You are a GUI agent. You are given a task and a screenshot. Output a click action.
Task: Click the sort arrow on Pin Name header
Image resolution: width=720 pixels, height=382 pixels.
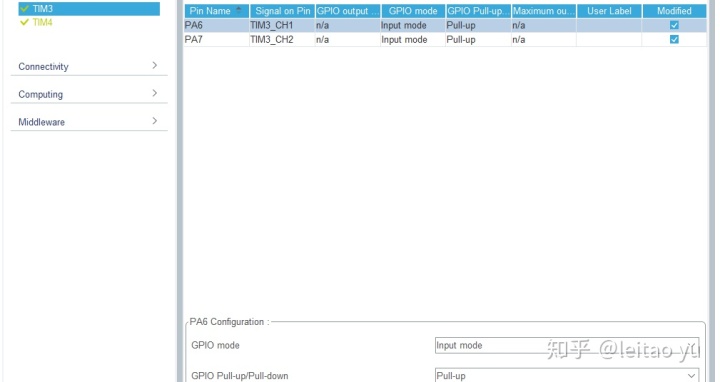(x=238, y=9)
